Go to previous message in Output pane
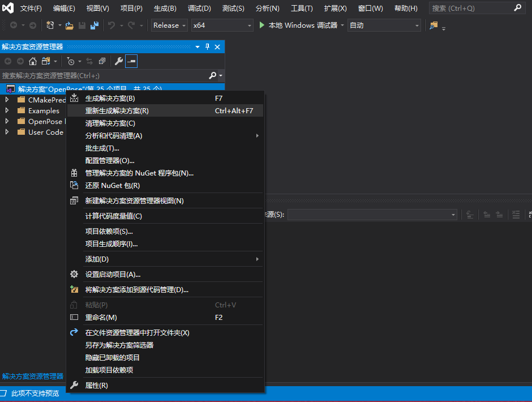Image resolution: width=532 pixels, height=402 pixels. point(487,215)
